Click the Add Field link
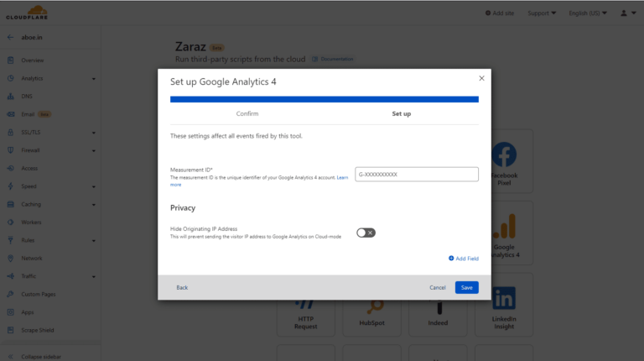 pyautogui.click(x=463, y=259)
